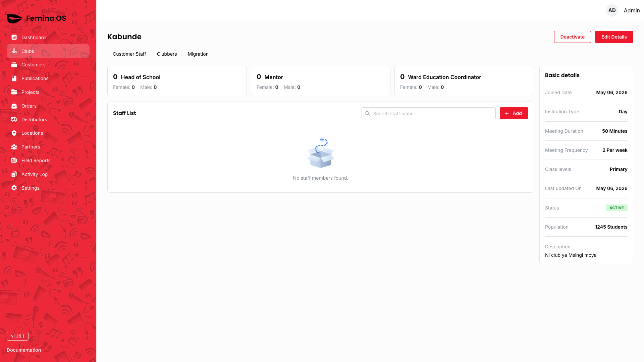Click the Joined Date 'May 06, 2026' value
The image size is (644, 362).
coord(611,93)
